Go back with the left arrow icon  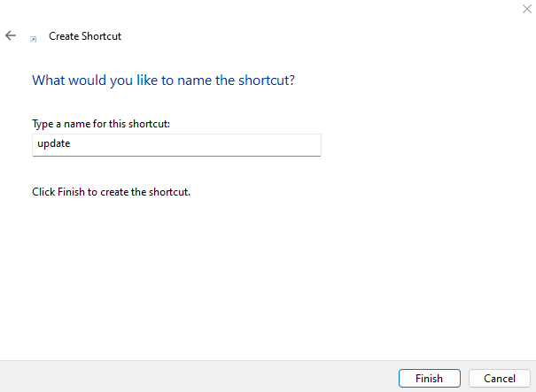point(11,35)
